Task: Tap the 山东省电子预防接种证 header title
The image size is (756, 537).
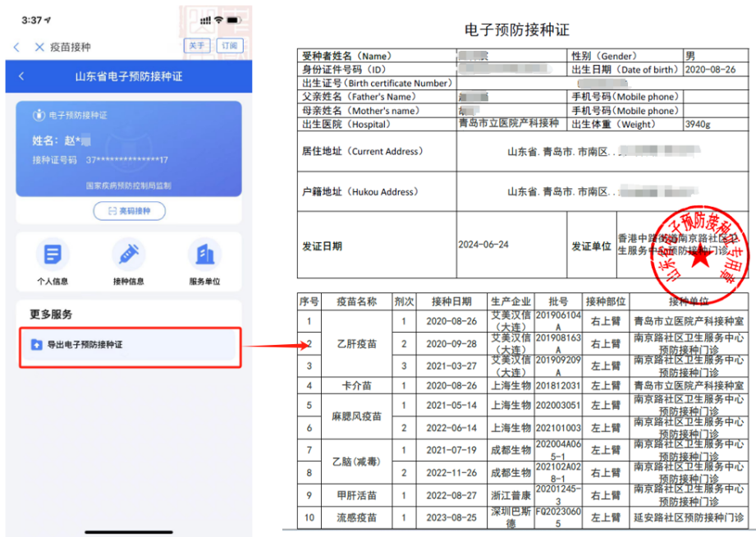Action: click(129, 76)
